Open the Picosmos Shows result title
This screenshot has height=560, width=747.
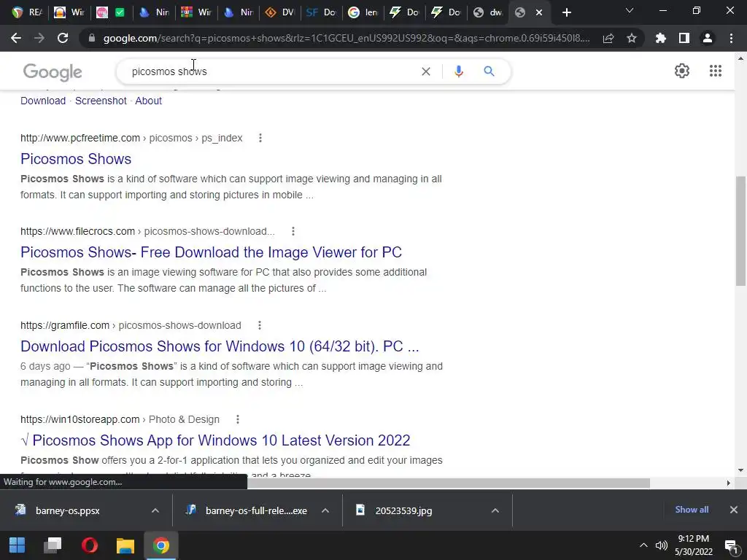(76, 159)
